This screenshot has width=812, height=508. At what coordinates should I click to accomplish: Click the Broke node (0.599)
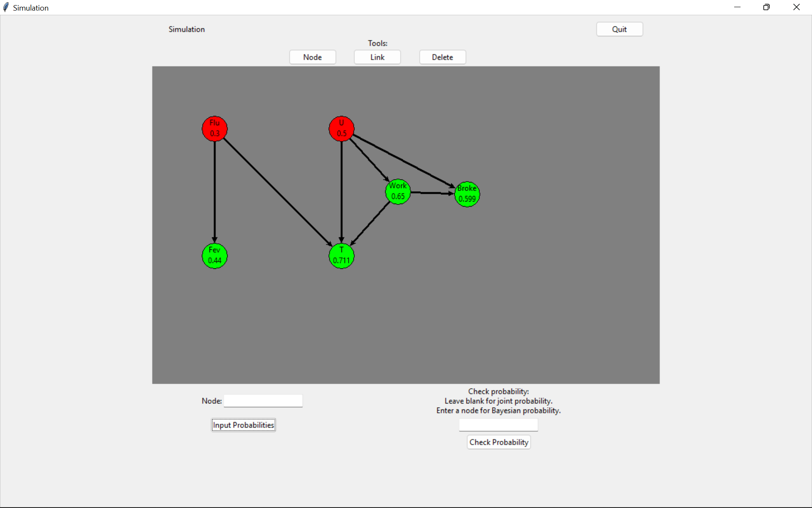466,193
